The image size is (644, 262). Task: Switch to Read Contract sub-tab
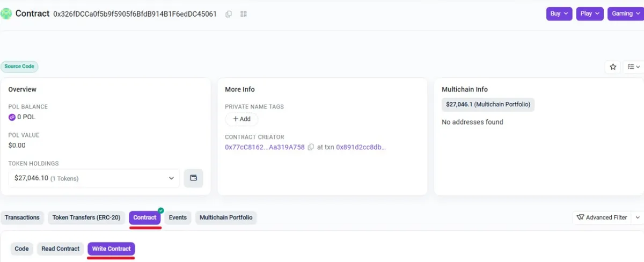pyautogui.click(x=60, y=249)
